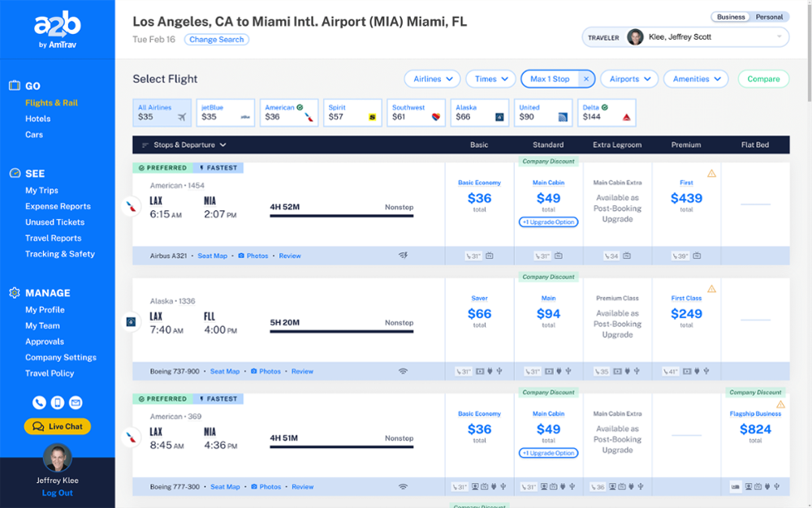Open the Live Chat button

pyautogui.click(x=58, y=427)
